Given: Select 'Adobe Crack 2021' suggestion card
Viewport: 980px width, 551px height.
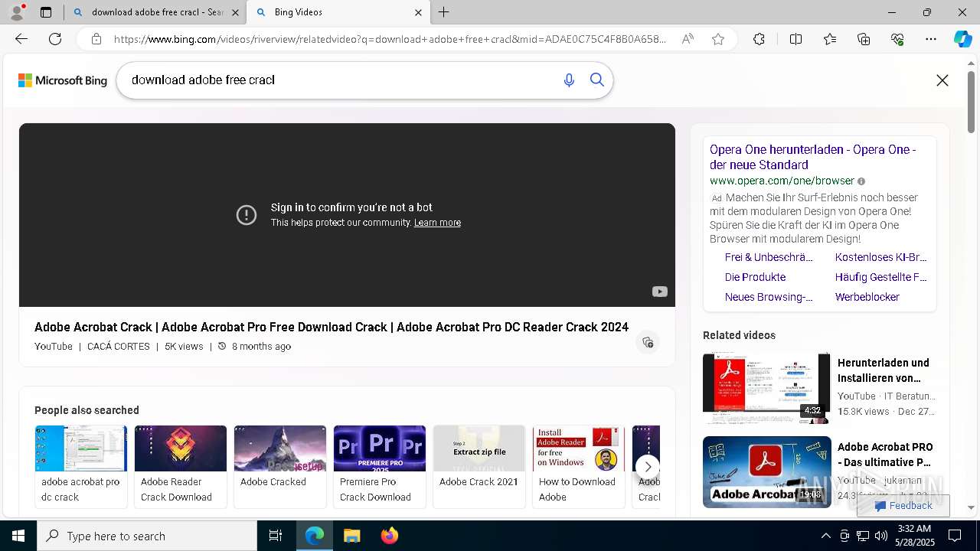Looking at the screenshot, I should (x=479, y=466).
